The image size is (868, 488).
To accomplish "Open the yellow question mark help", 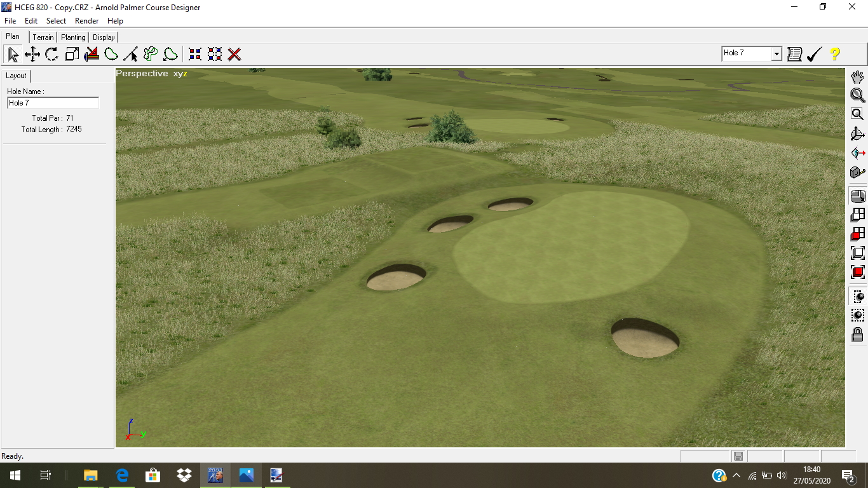I will pos(835,55).
